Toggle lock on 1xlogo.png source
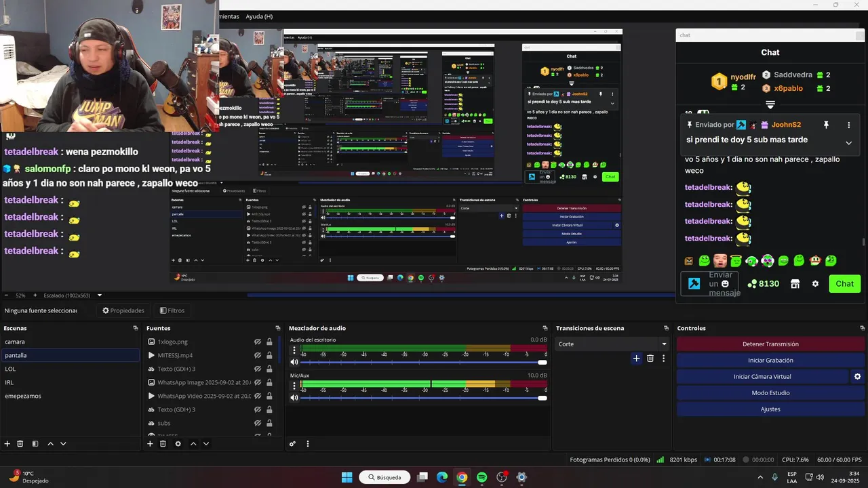Viewport: 868px width, 488px height. [x=269, y=342]
